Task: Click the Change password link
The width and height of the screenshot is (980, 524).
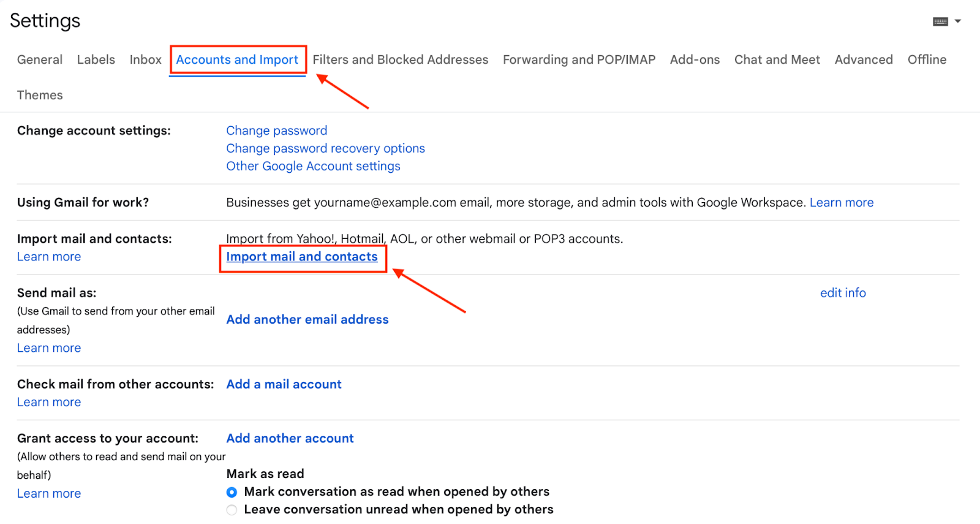Action: point(276,130)
